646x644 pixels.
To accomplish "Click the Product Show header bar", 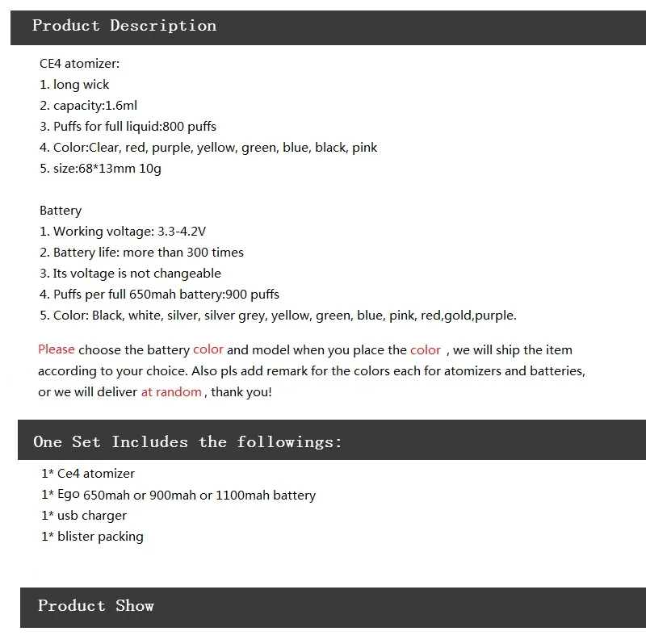I will tap(333, 608).
